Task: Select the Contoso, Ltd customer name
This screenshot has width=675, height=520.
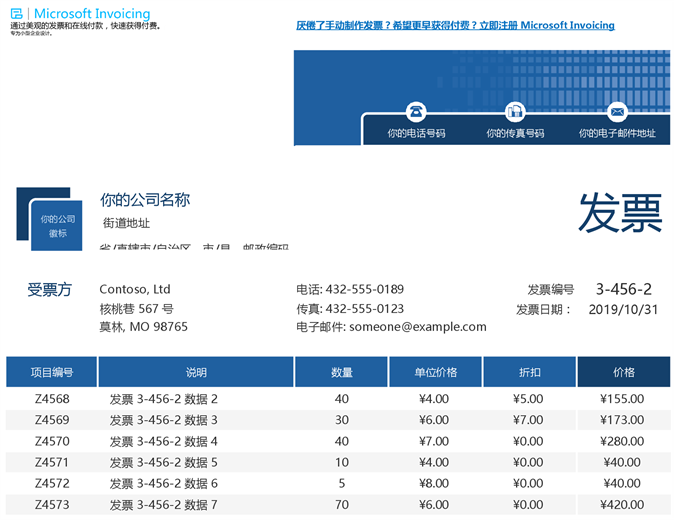Action: (135, 289)
